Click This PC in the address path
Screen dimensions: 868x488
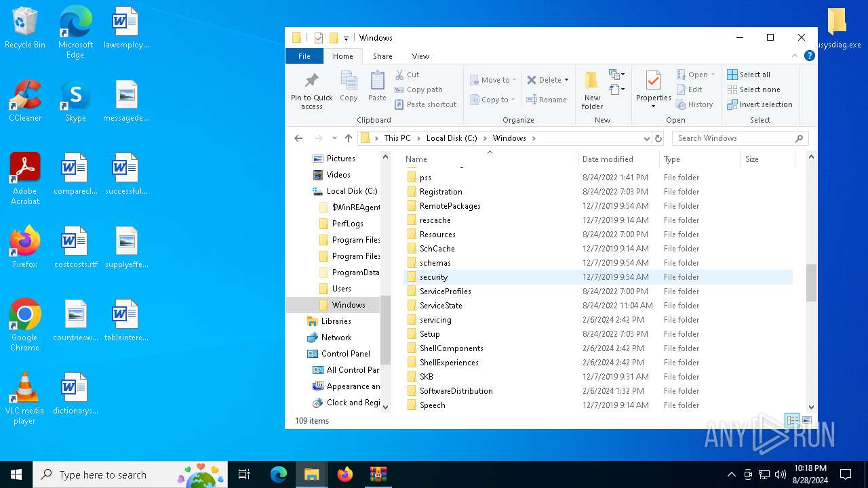point(397,138)
